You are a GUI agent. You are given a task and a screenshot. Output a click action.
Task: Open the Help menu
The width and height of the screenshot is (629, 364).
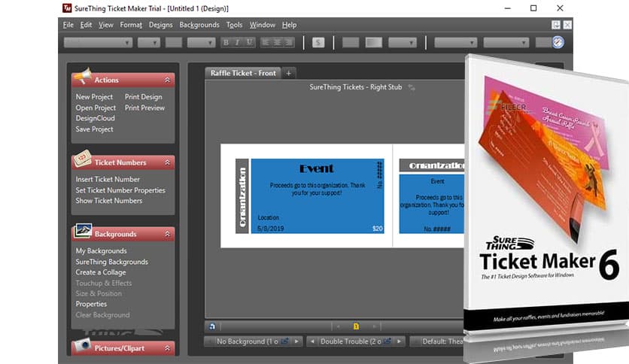click(x=289, y=25)
